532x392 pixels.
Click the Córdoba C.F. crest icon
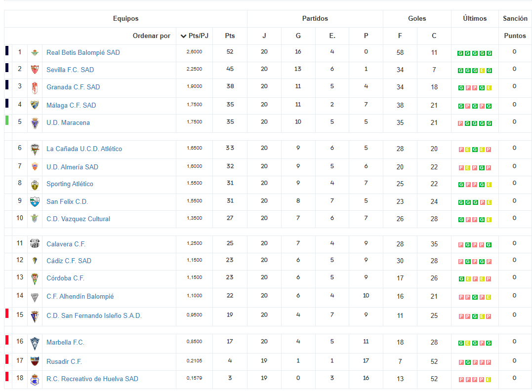(x=35, y=279)
